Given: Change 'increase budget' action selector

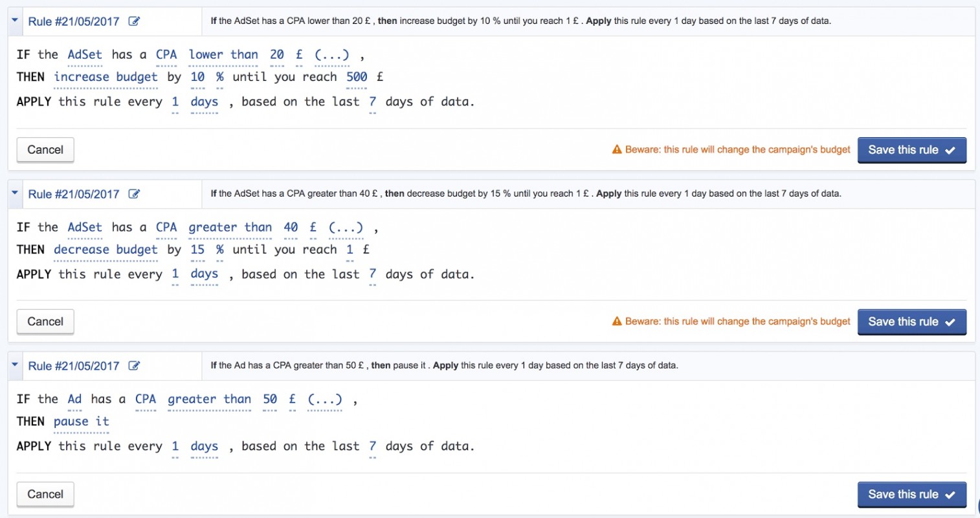Looking at the screenshot, I should (106, 78).
